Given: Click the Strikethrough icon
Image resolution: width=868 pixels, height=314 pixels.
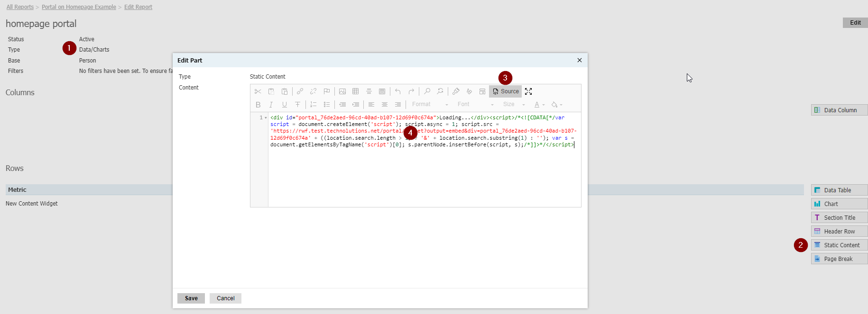Looking at the screenshot, I should click(x=298, y=105).
